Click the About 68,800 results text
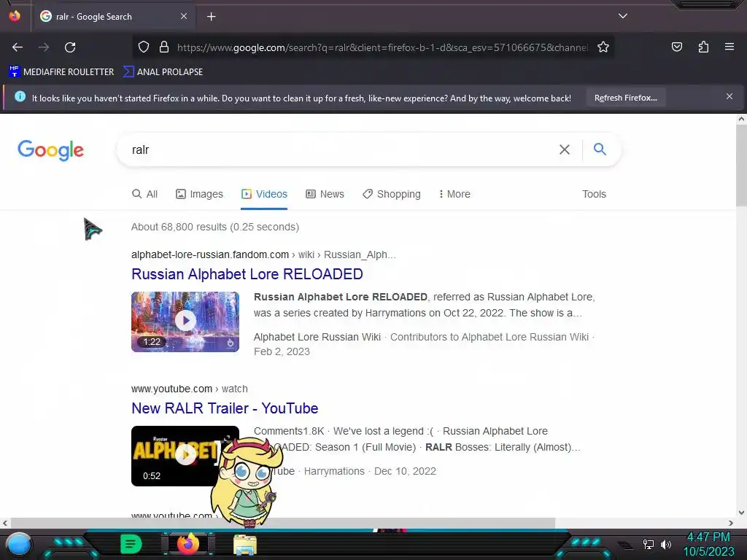The width and height of the screenshot is (747, 560). (215, 227)
